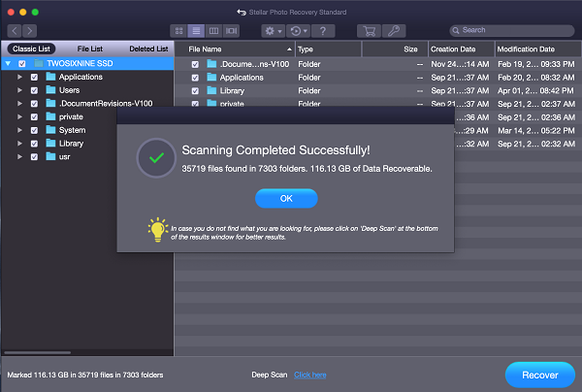Click the System folder icon in the tree

[50, 130]
